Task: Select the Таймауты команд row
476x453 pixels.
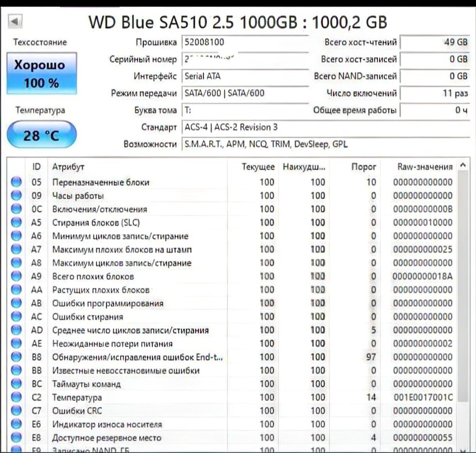Action: click(233, 384)
